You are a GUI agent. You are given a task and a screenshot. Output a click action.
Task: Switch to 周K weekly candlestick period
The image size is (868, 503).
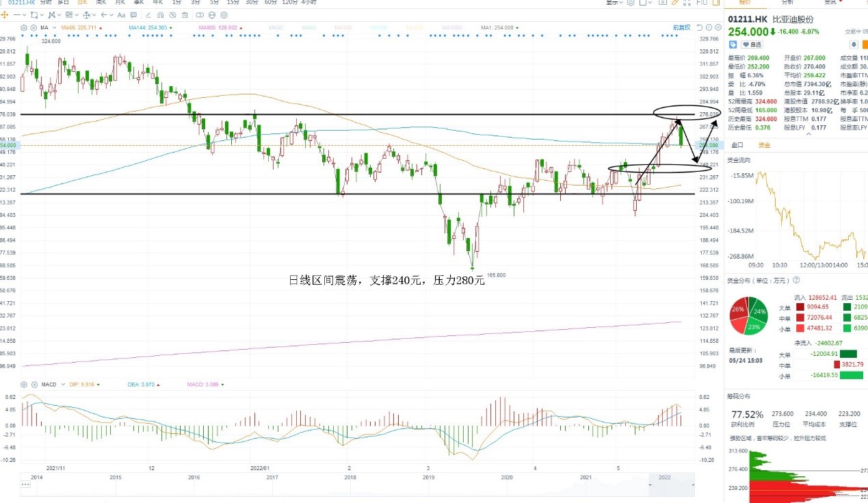(x=101, y=3)
